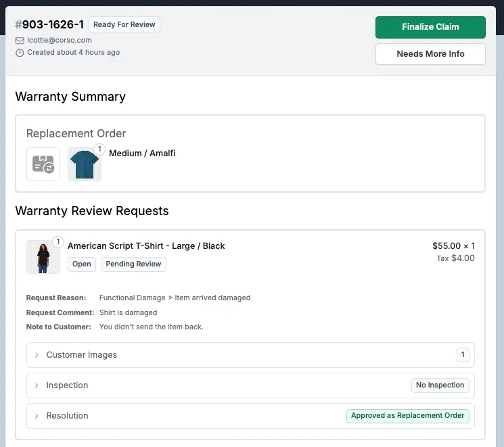The image size is (504, 447).
Task: Expand the Inspection section chevron
Action: (x=37, y=385)
